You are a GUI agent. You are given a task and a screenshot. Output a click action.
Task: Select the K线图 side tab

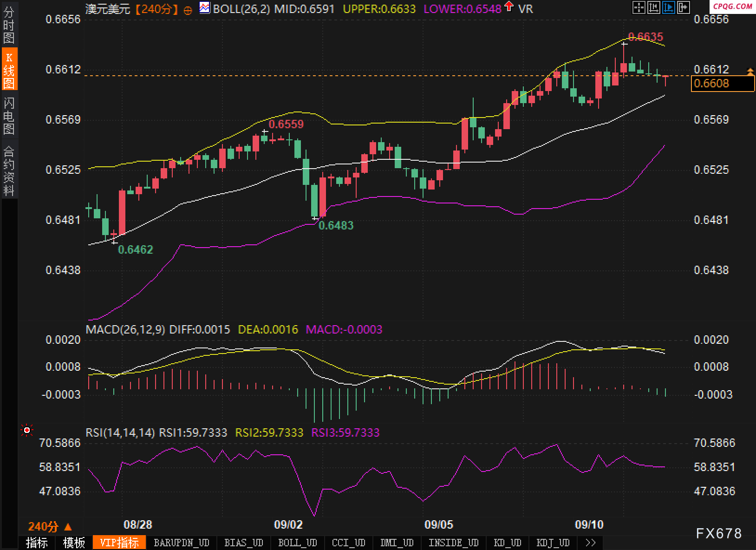pyautogui.click(x=9, y=70)
